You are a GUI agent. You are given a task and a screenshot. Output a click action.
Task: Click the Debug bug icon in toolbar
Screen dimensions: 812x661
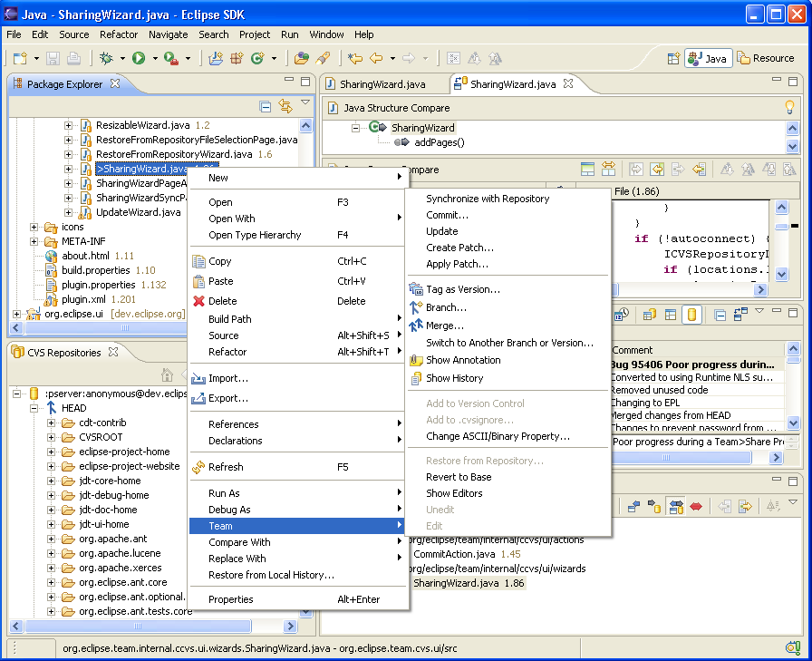(106, 58)
